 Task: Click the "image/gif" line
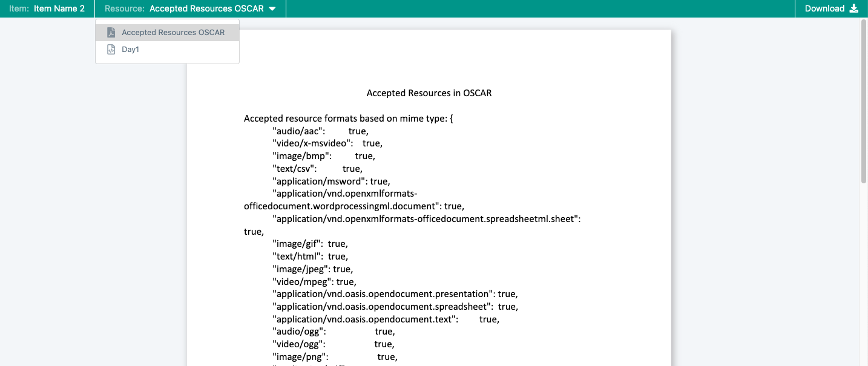[x=310, y=244]
